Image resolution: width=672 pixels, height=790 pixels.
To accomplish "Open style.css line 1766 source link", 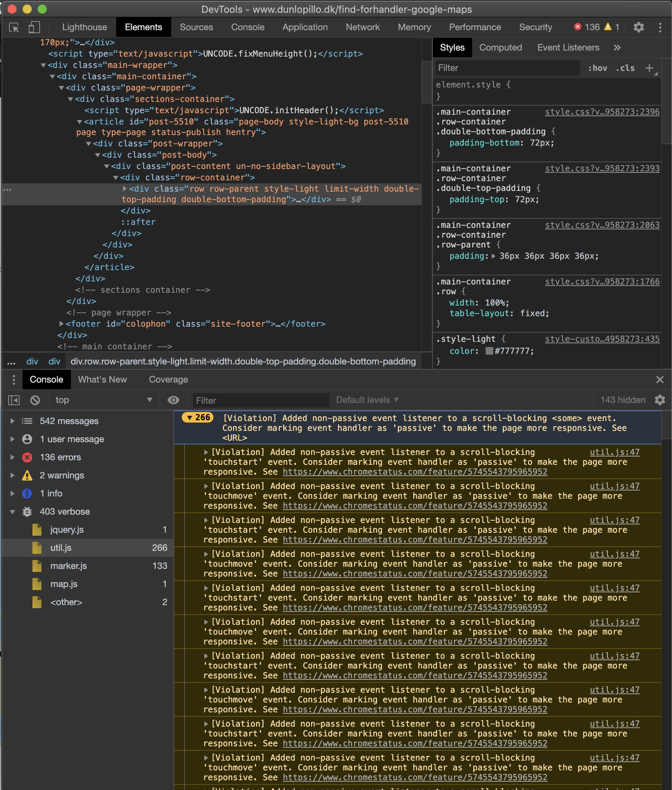I will coord(602,281).
